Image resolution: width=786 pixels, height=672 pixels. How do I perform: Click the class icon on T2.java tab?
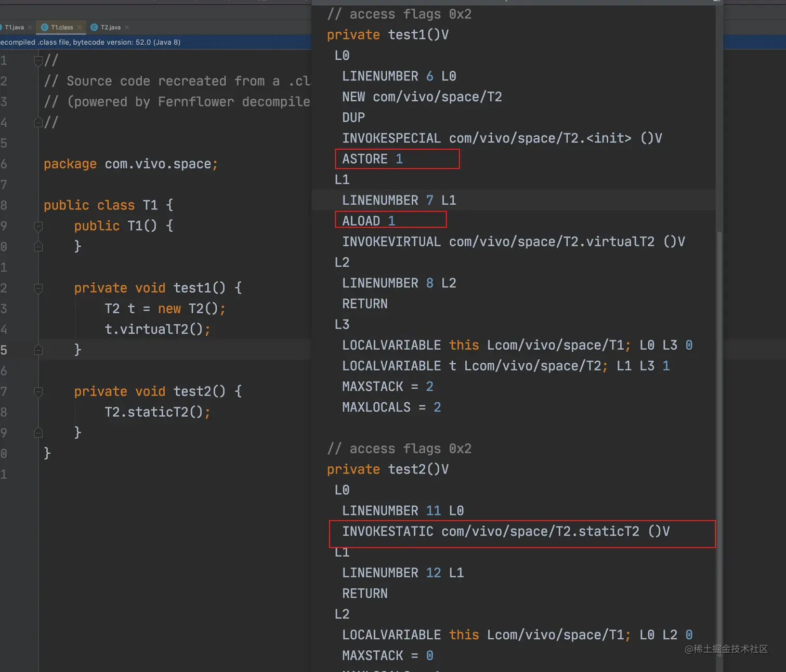click(x=94, y=28)
